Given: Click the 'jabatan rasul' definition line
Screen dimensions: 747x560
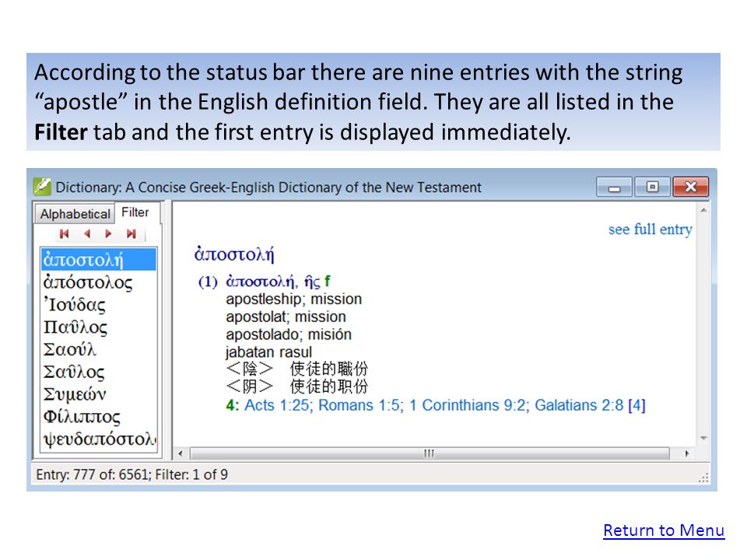Looking at the screenshot, I should tap(268, 352).
